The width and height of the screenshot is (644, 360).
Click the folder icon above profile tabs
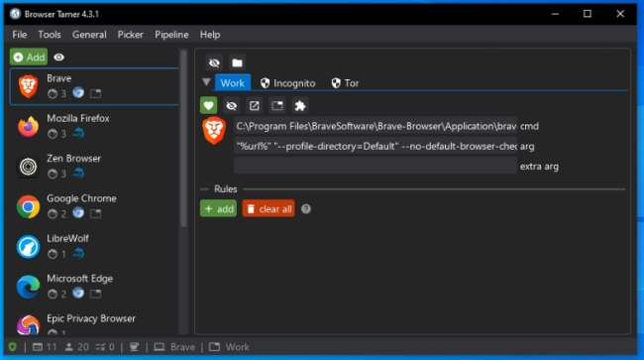click(x=237, y=62)
